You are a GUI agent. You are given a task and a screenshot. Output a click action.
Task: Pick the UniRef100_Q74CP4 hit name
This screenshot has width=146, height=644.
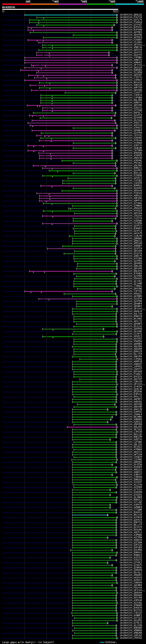[x=131, y=387]
